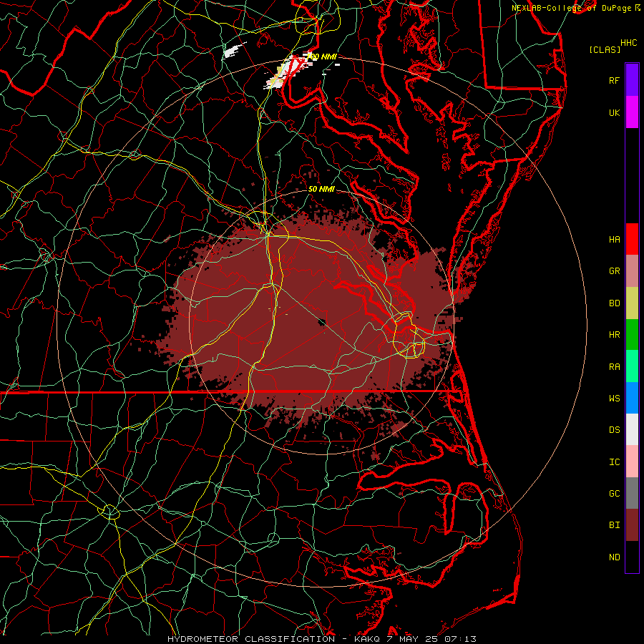Click the GC gray legend color swatch
Viewport: 644px width, 644px height.
coord(632,493)
